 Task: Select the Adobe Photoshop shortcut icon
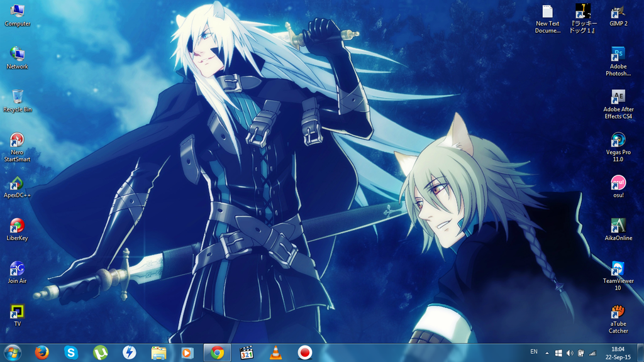tap(618, 55)
